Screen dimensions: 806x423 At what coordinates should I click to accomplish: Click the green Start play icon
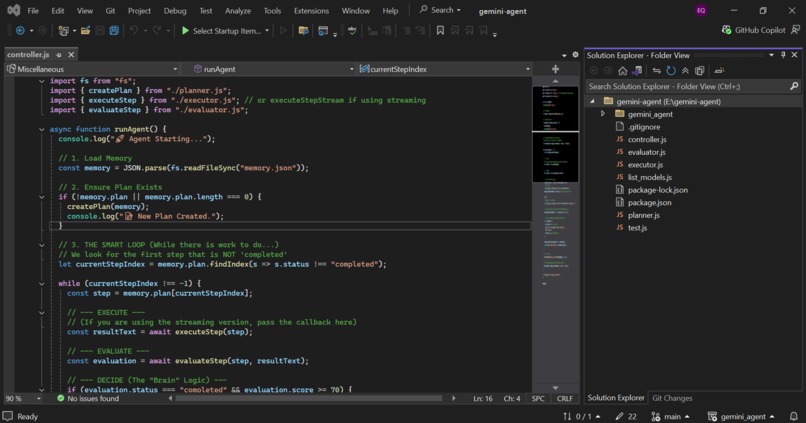coord(185,31)
